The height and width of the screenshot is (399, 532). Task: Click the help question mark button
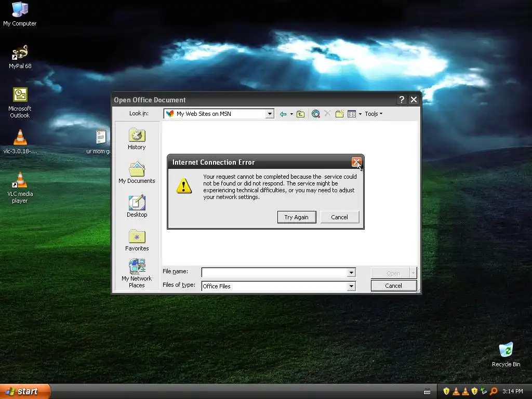(402, 100)
